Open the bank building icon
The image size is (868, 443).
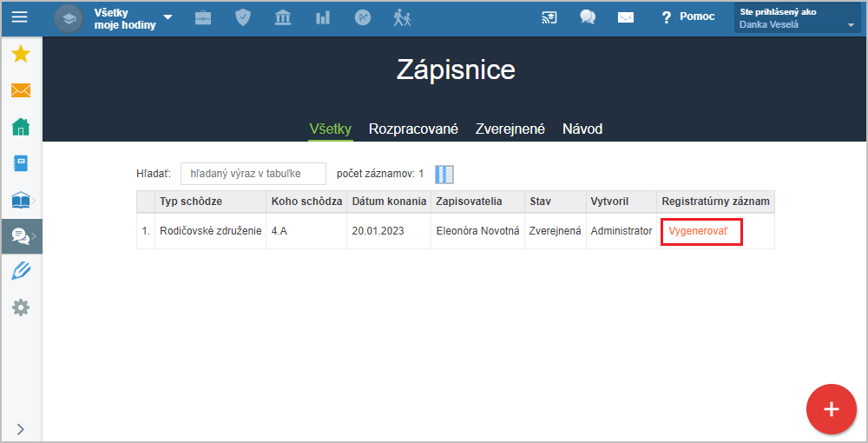point(283,17)
